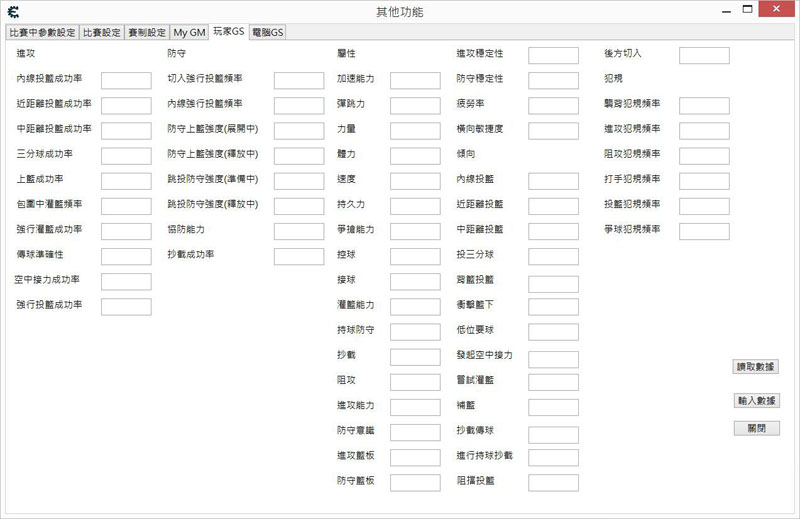
Task: Click the 防守籃板 input box
Action: (414, 482)
